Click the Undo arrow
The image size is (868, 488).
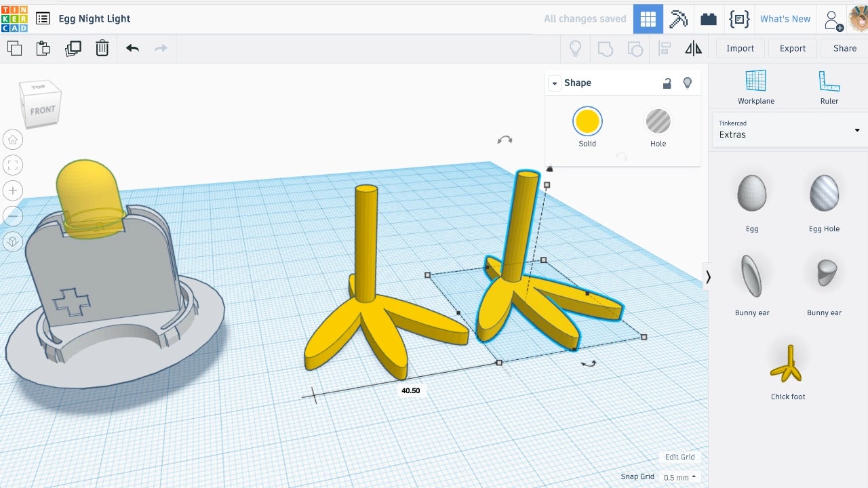[x=132, y=48]
